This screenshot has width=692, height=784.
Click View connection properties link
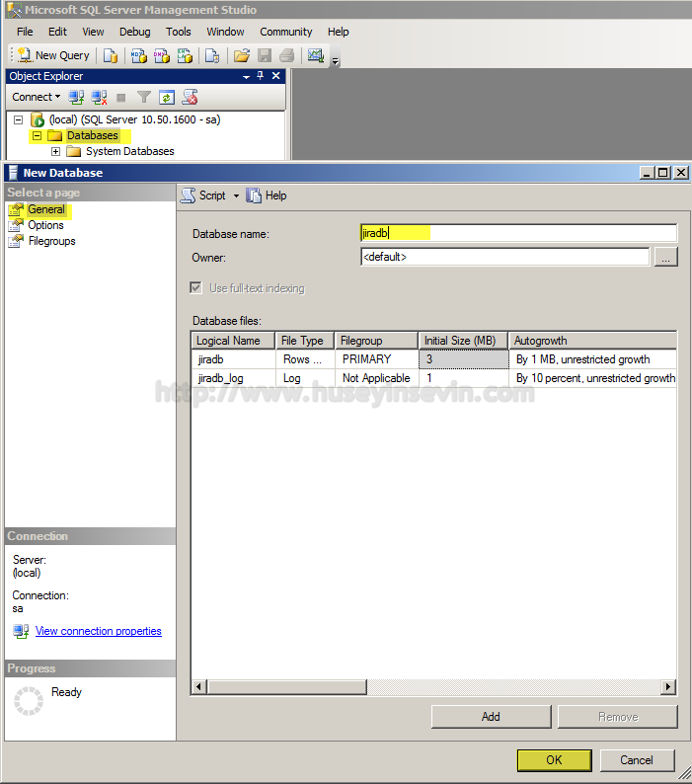coord(99,632)
